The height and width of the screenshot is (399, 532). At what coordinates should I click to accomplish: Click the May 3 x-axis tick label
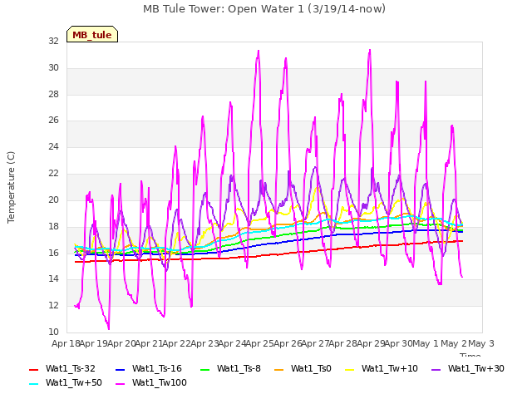pyautogui.click(x=481, y=343)
